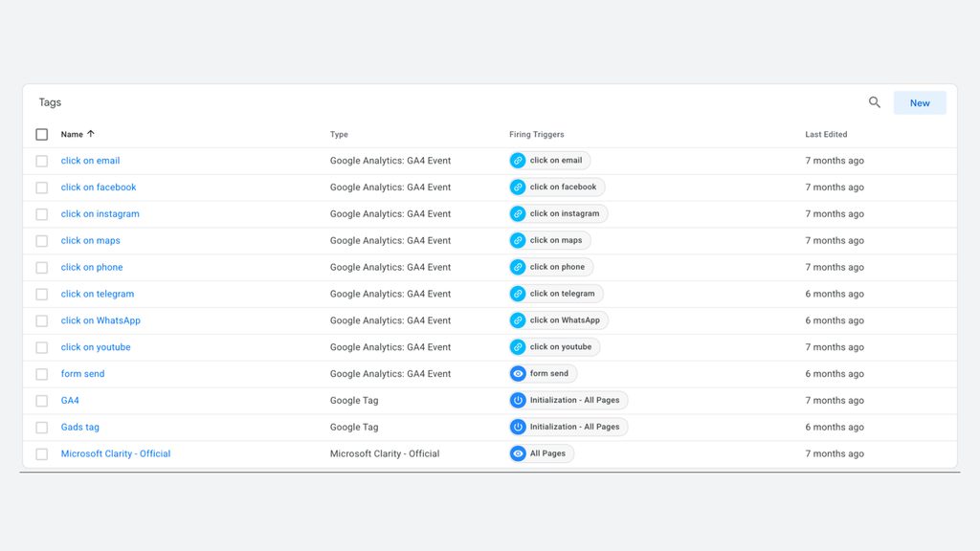This screenshot has height=551, width=980.
Task: Check the click on telegram tag checkbox
Action: 42,295
